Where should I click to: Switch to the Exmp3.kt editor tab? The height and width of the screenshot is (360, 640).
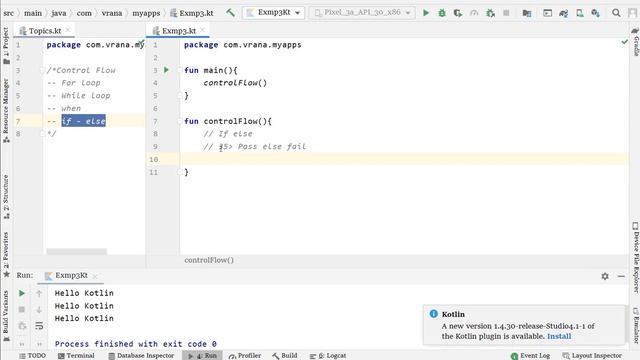[179, 31]
